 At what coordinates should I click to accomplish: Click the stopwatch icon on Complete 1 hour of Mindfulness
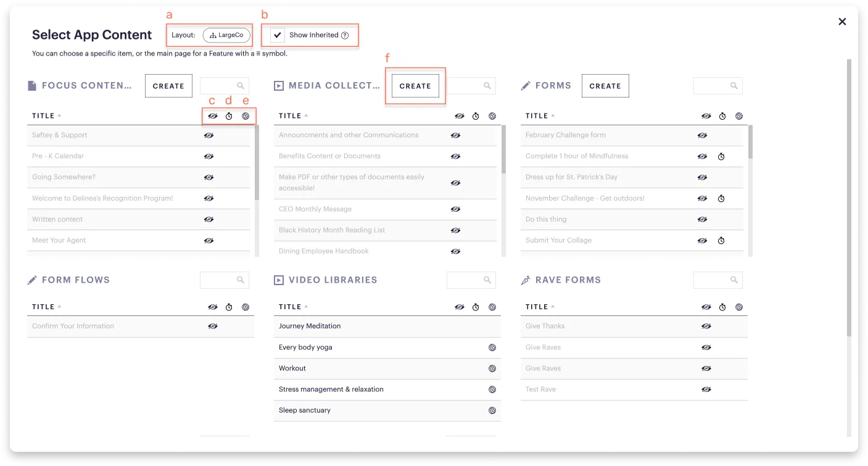point(721,157)
